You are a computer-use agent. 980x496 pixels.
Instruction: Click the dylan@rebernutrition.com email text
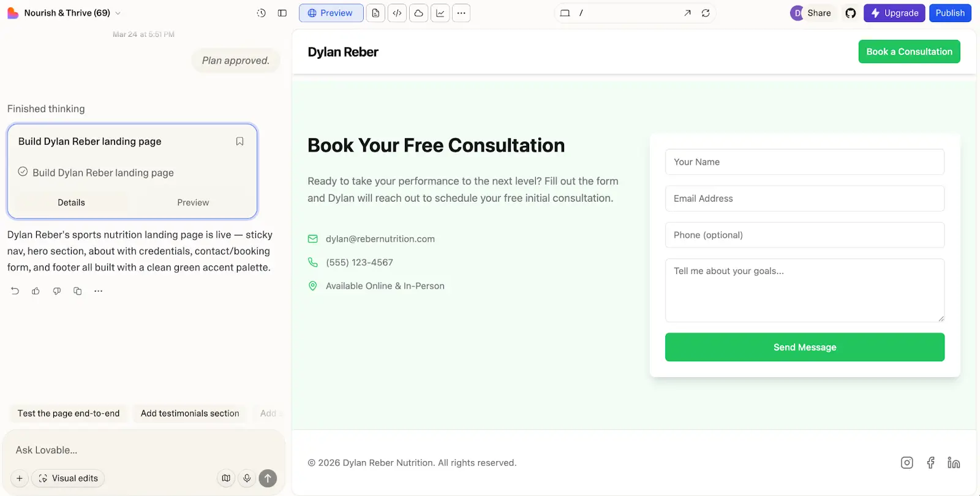click(380, 239)
